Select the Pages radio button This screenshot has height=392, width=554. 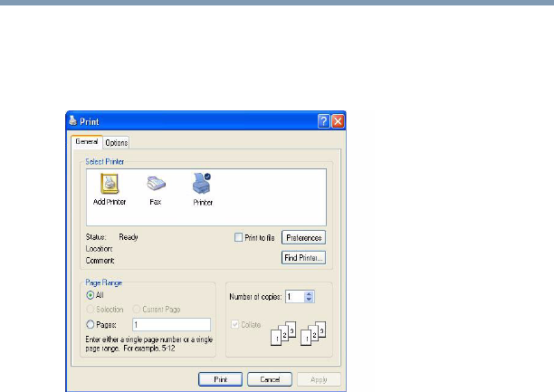click(x=91, y=324)
